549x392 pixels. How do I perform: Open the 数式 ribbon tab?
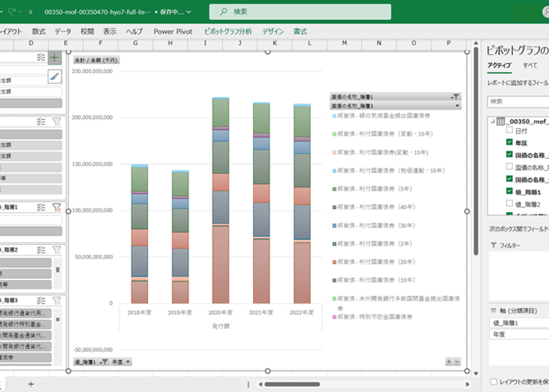click(39, 31)
